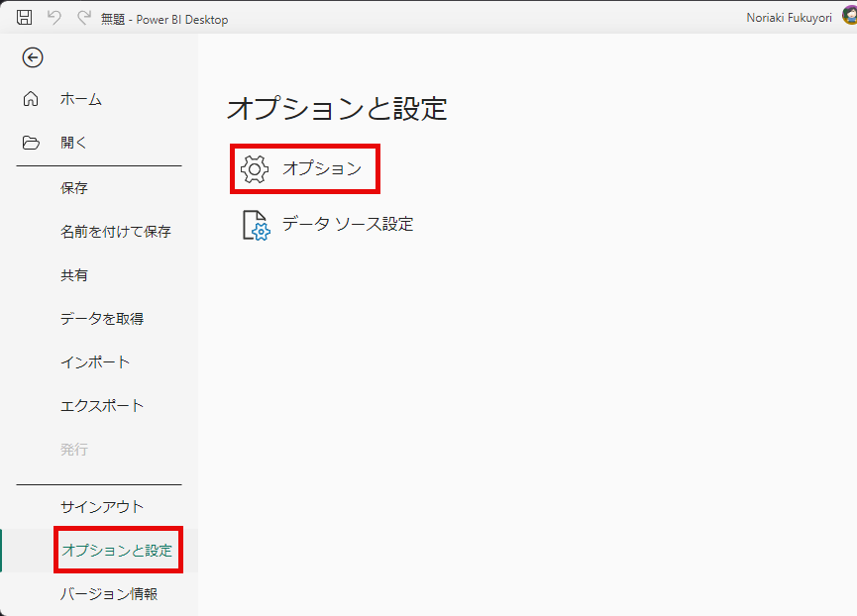Click the back arrow circle icon
Image resolution: width=857 pixels, height=616 pixels.
(x=33, y=57)
